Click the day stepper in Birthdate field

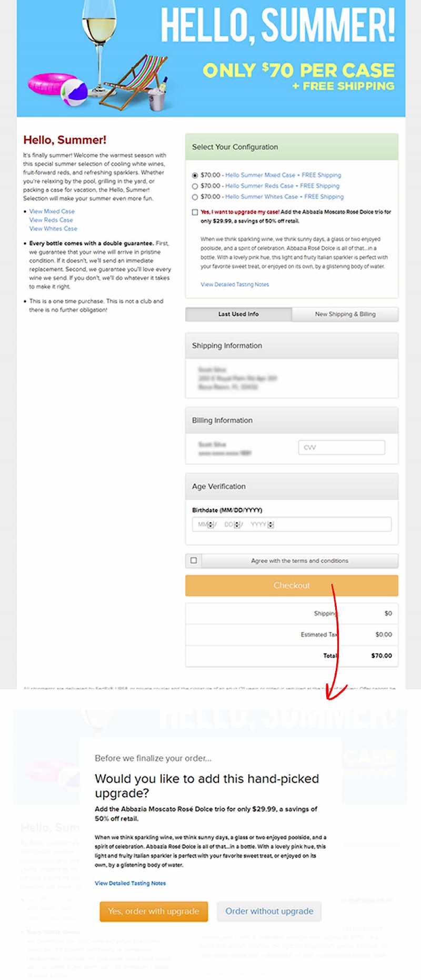click(x=237, y=524)
